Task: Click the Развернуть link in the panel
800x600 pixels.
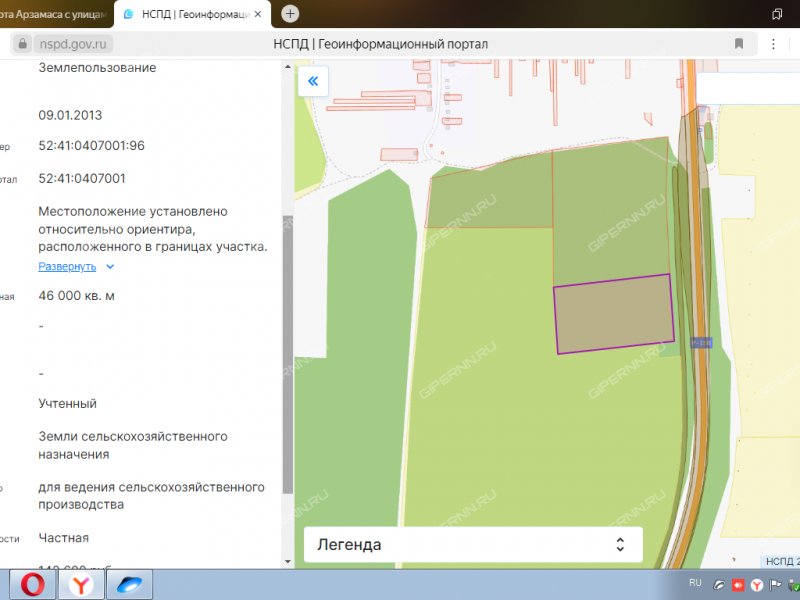Action: pyautogui.click(x=68, y=267)
